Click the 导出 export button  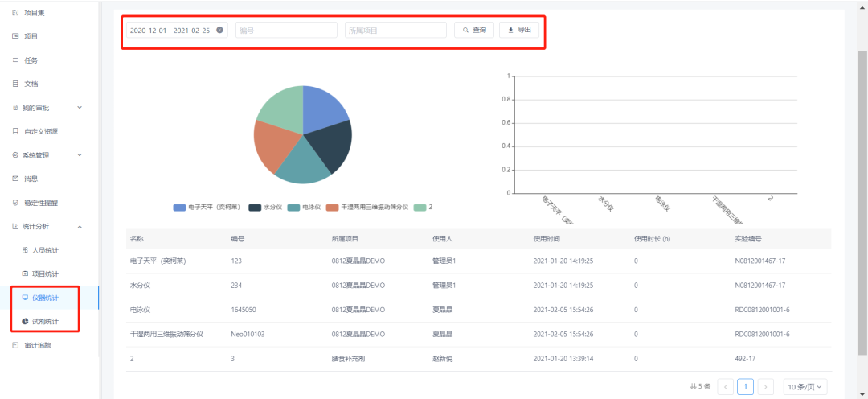coord(518,30)
